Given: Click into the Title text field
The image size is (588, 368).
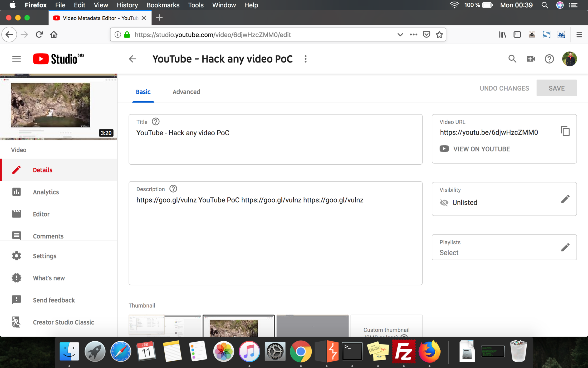Looking at the screenshot, I should (275, 139).
